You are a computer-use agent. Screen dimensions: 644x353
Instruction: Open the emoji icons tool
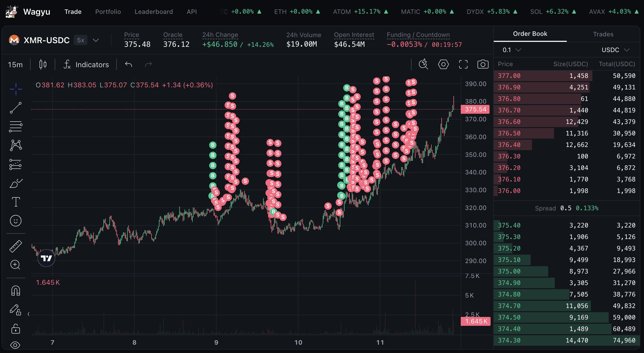pyautogui.click(x=16, y=221)
